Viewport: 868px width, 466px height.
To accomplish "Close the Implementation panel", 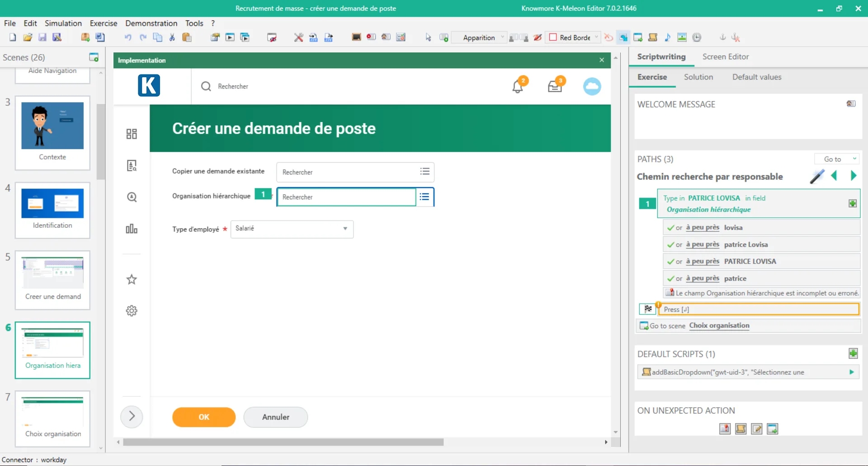I will click(x=602, y=60).
